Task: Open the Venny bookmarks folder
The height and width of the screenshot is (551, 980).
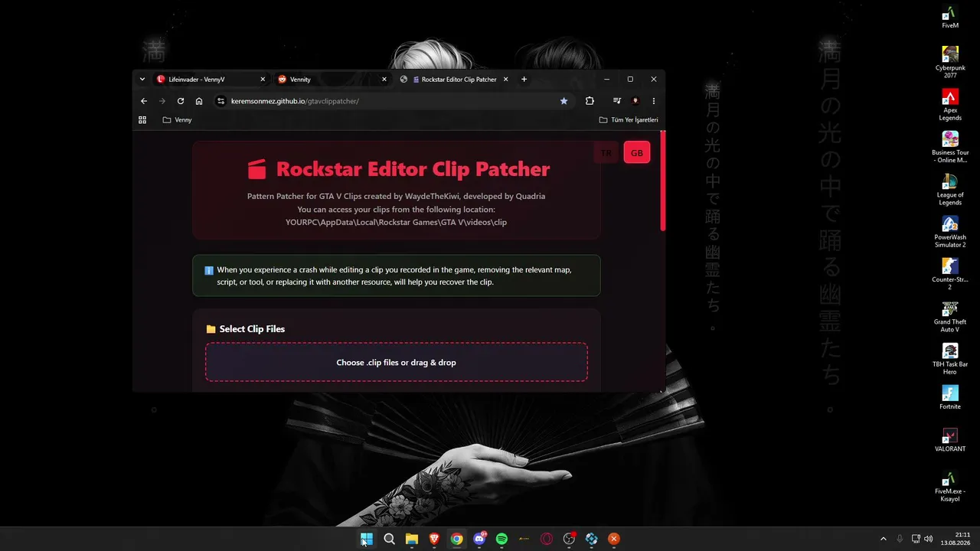Action: 177,120
